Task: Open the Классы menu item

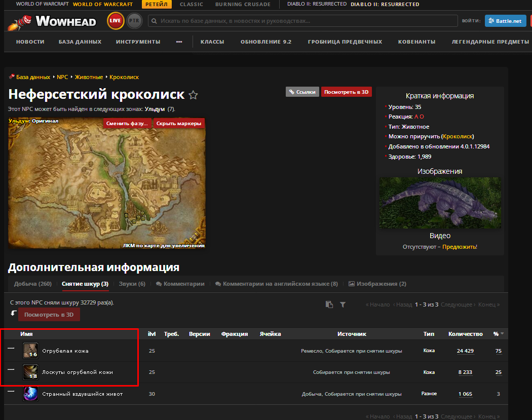Action: coord(212,42)
